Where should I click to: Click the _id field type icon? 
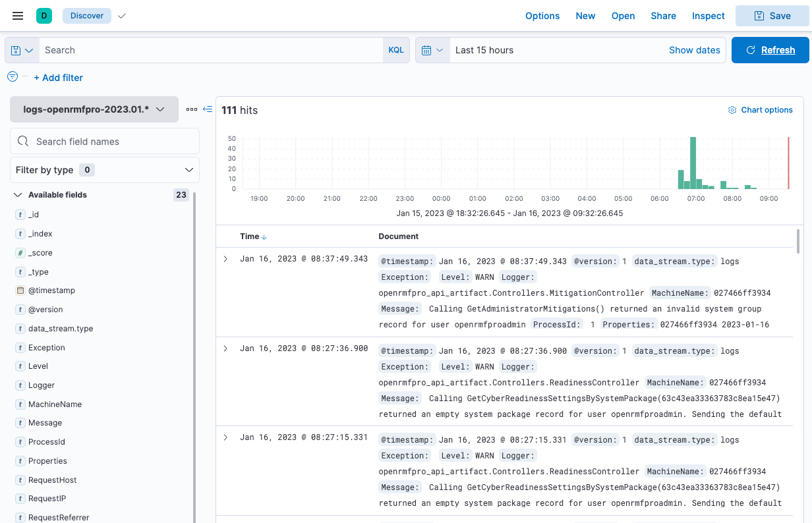[x=20, y=215]
